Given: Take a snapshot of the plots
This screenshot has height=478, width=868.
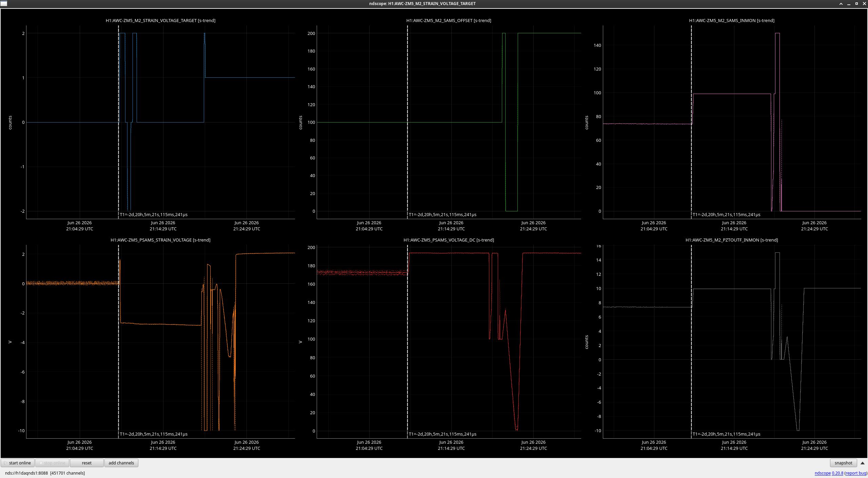Looking at the screenshot, I should click(x=843, y=463).
